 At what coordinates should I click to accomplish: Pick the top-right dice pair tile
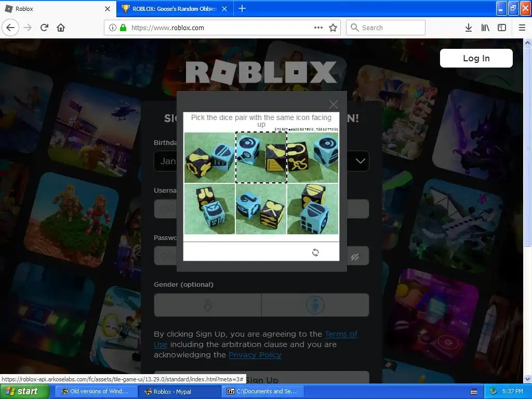click(313, 157)
